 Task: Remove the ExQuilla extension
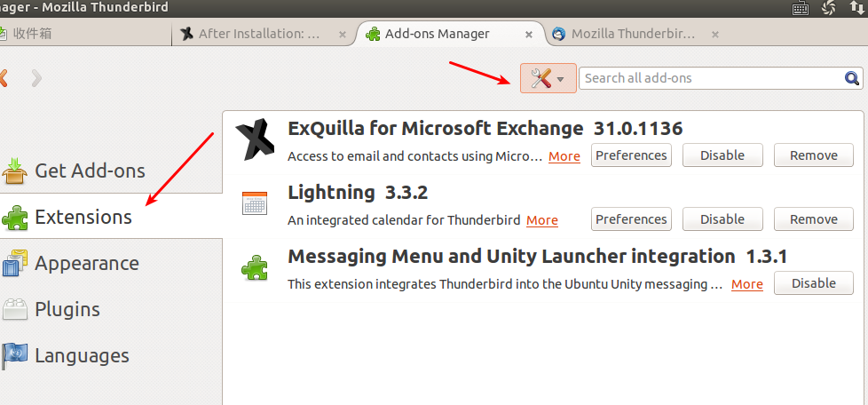814,155
